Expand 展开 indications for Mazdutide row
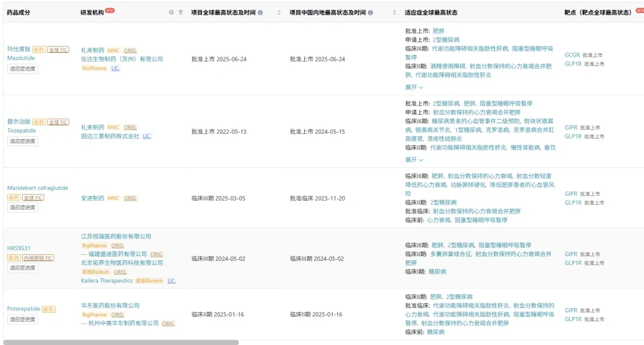 414,87
